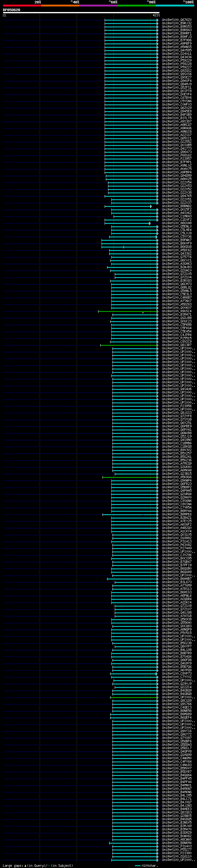Select the UniRef100_P25515 label
Screen dimensions: 197x868
click(x=176, y=338)
